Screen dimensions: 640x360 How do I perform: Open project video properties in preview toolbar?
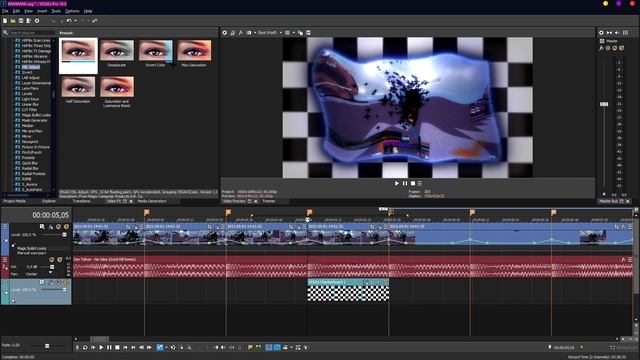click(x=224, y=33)
